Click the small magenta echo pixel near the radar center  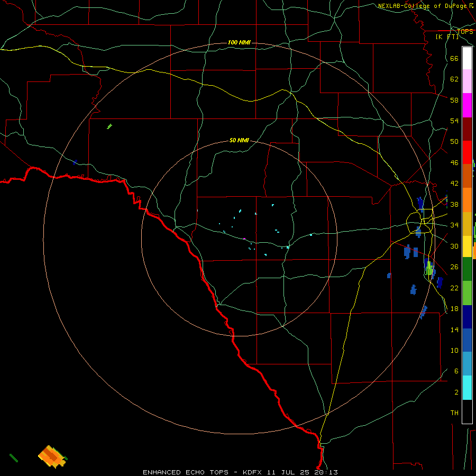[244, 239]
